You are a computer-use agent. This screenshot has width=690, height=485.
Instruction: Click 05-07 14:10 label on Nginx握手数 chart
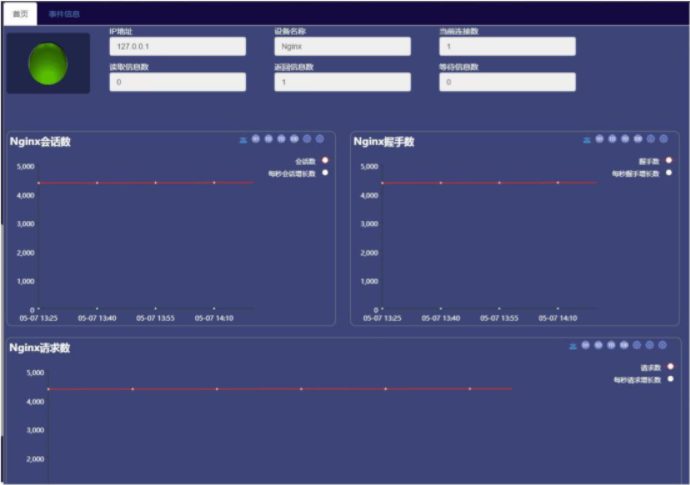click(558, 318)
